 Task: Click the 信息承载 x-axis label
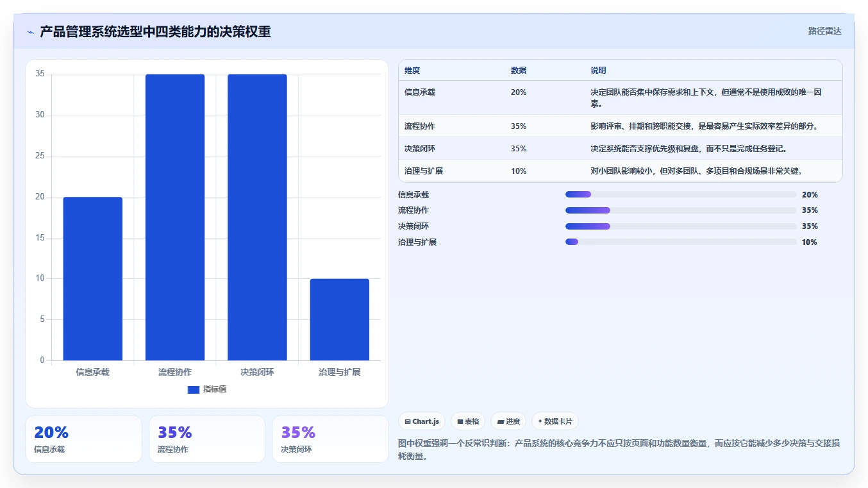[x=93, y=372]
